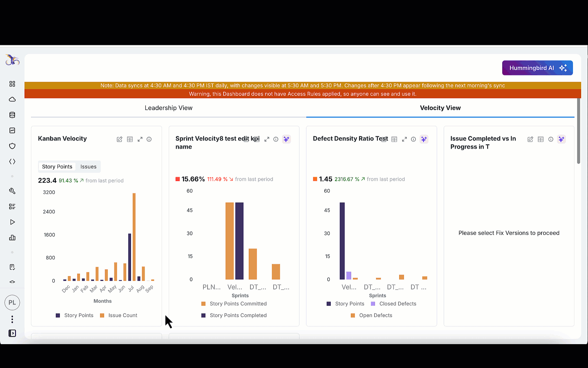Open the PL user profile avatar
The height and width of the screenshot is (368, 588).
point(12,303)
